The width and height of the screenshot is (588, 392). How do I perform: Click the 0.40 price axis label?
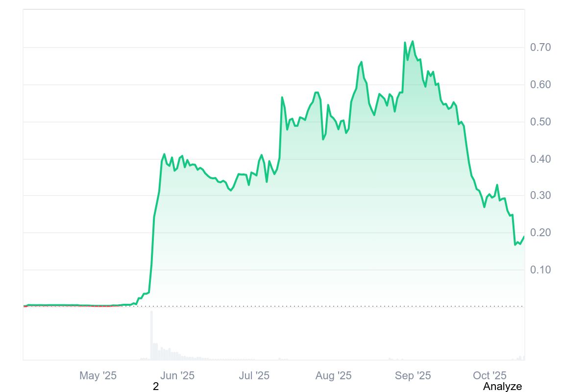(540, 159)
